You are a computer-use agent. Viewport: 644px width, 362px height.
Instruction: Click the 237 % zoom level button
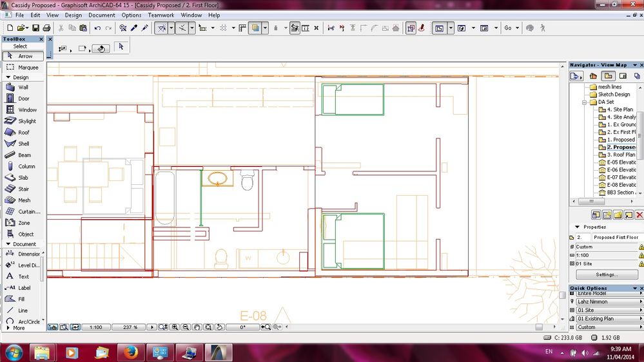coord(131,327)
